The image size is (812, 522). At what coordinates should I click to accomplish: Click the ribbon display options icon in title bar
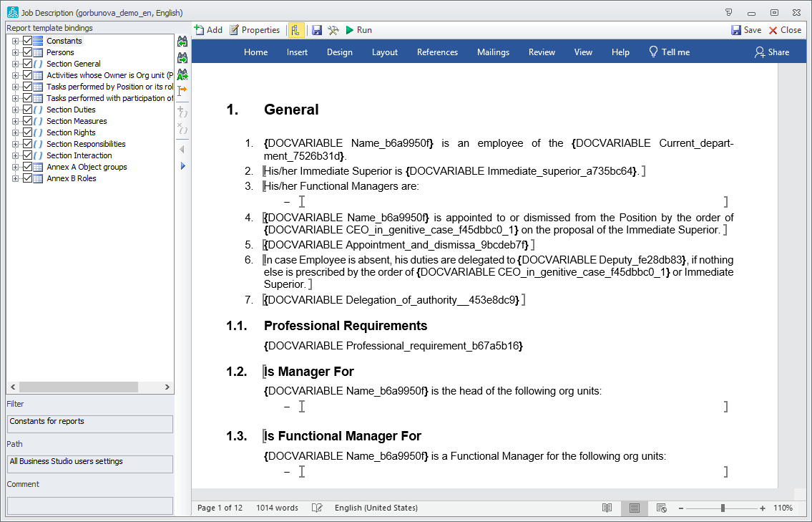729,12
